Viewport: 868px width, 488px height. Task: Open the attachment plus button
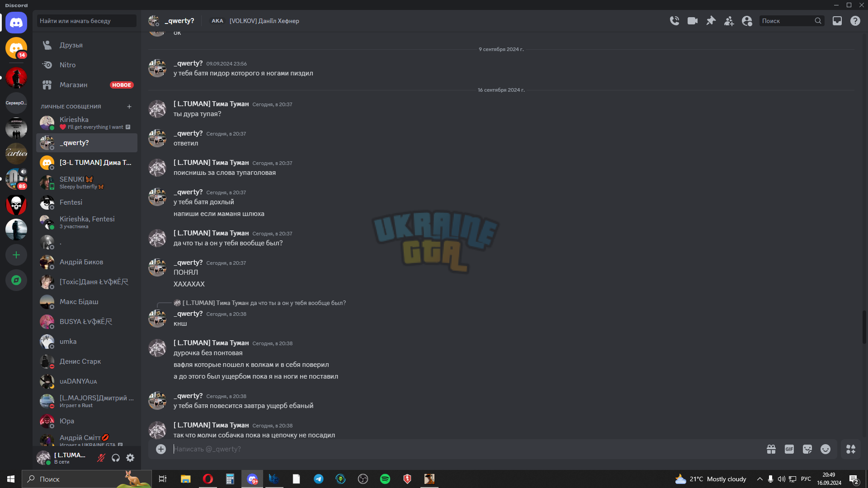(161, 449)
